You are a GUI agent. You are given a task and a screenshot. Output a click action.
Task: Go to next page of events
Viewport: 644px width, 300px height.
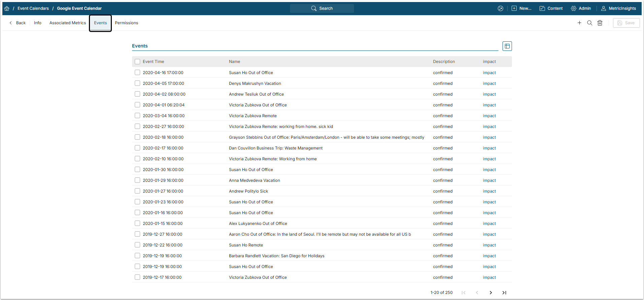click(491, 293)
